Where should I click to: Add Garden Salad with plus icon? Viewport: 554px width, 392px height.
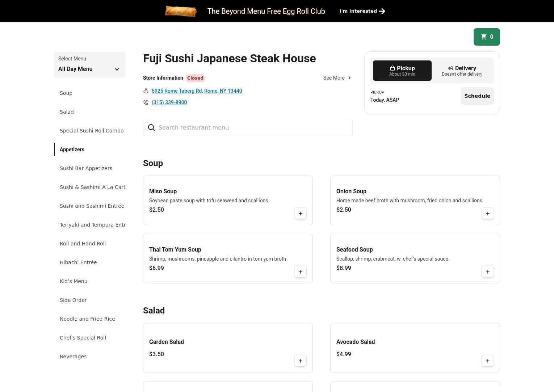point(300,361)
